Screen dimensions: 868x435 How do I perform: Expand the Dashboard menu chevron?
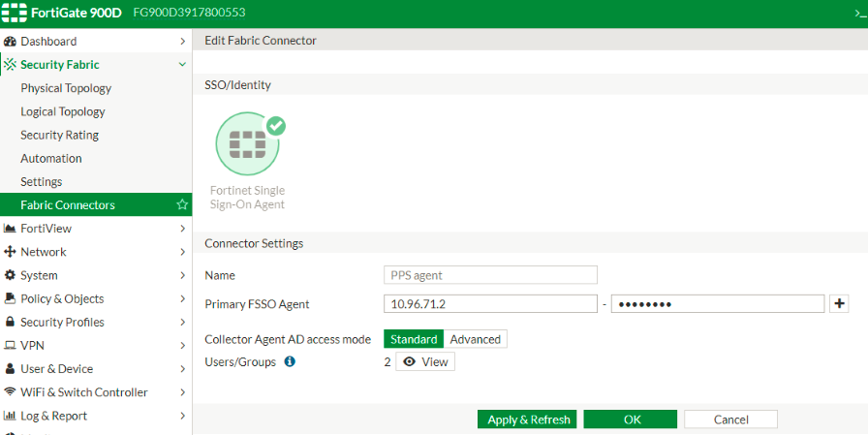pos(183,41)
